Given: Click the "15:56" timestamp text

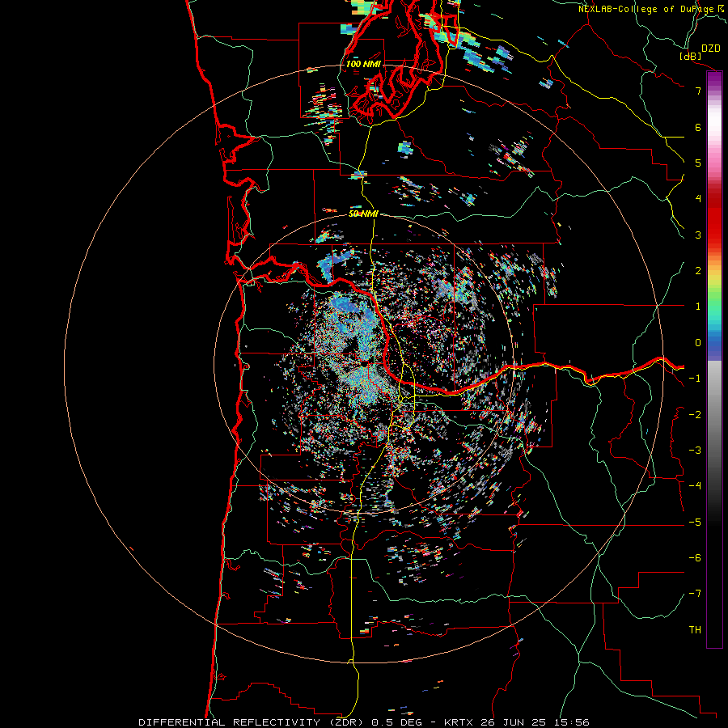Looking at the screenshot, I should tap(573, 722).
